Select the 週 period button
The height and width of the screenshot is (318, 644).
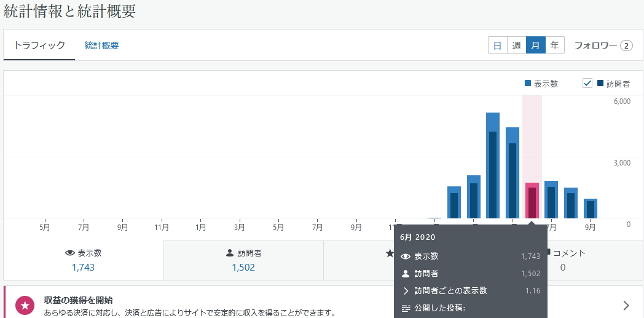click(517, 45)
